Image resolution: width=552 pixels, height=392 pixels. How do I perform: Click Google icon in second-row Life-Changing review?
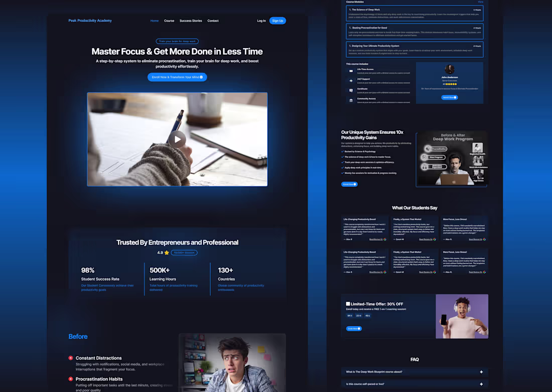click(x=385, y=272)
